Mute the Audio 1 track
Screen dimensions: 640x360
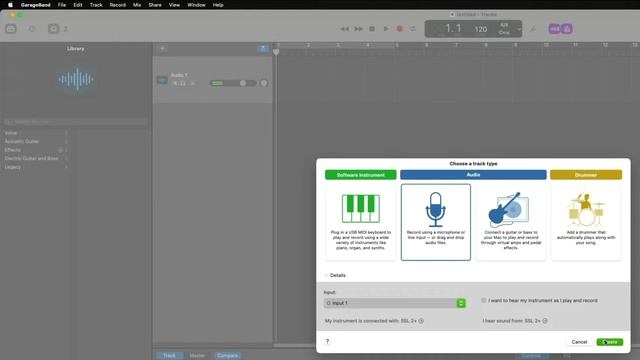click(x=176, y=83)
